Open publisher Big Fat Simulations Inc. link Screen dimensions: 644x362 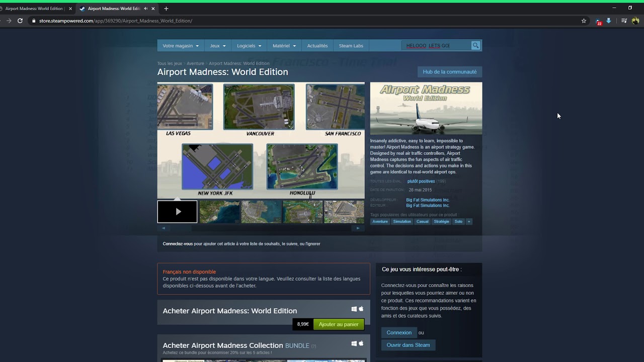pyautogui.click(x=428, y=206)
